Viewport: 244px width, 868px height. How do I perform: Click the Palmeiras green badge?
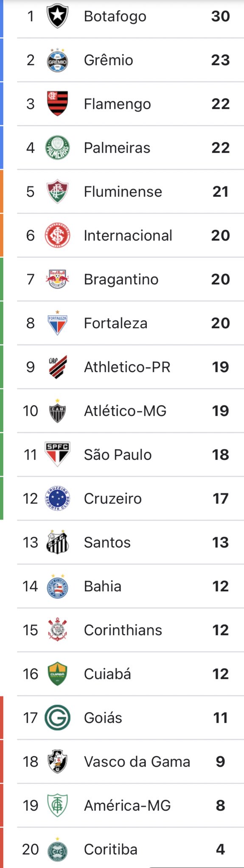[x=57, y=147]
